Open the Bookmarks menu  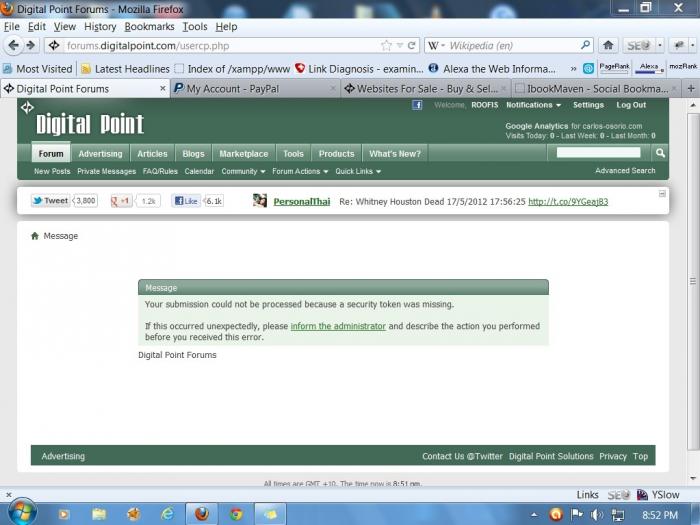[x=149, y=27]
